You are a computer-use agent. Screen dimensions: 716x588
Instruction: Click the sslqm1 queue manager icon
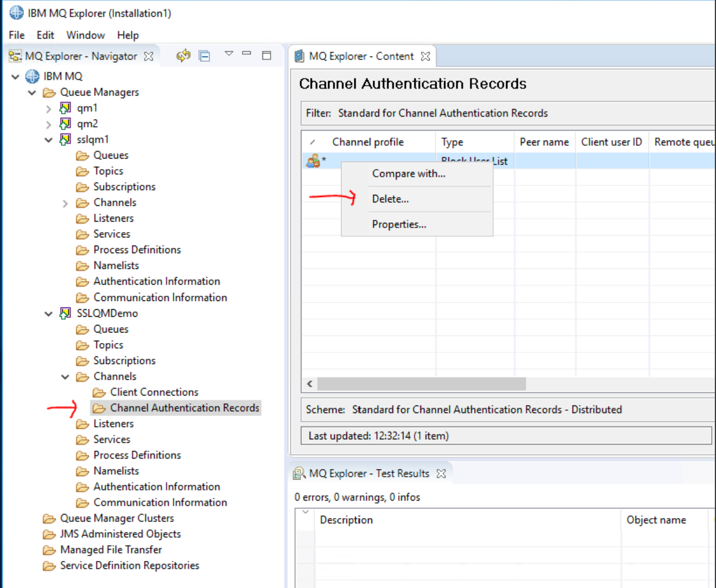pos(65,139)
